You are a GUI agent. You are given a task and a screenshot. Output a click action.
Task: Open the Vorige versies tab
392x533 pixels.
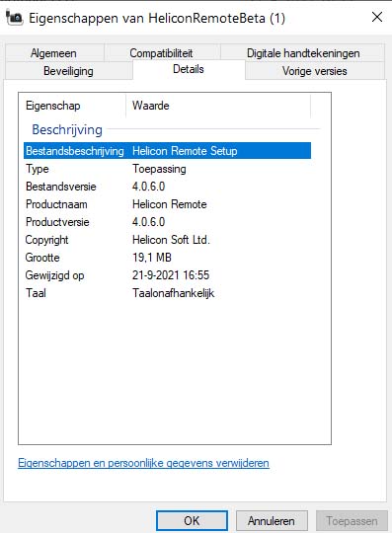[x=315, y=71]
